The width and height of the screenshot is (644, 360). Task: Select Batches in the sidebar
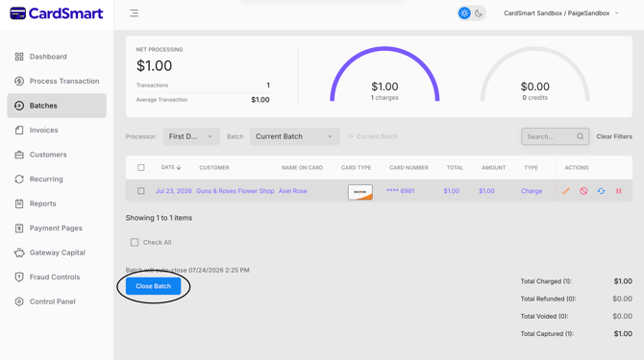[x=57, y=106]
